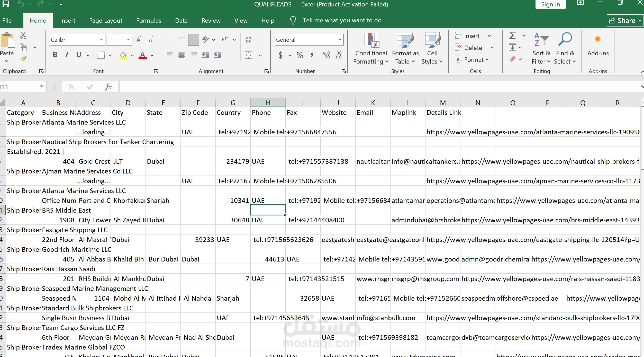Toggle Middle Align for cell content
This screenshot has width=644, height=357.
pos(182,39)
